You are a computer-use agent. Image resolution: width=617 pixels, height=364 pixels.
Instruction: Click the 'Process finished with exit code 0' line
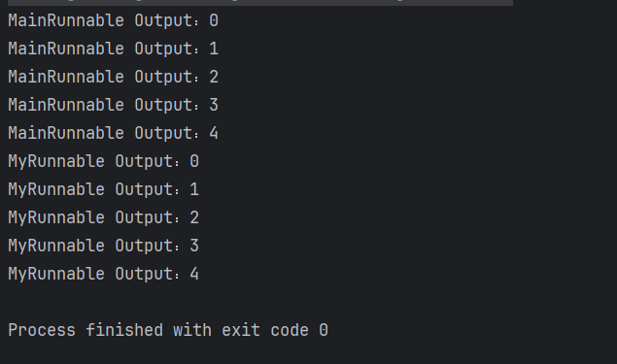pos(168,330)
